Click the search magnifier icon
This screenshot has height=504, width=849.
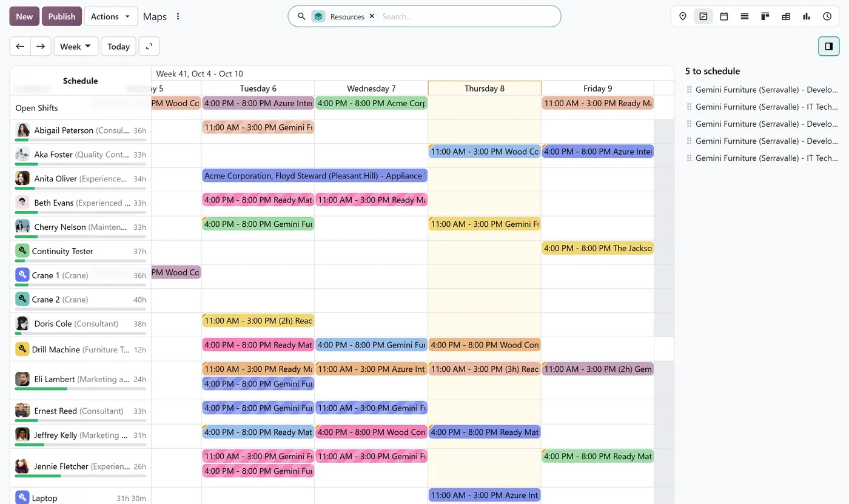click(301, 16)
